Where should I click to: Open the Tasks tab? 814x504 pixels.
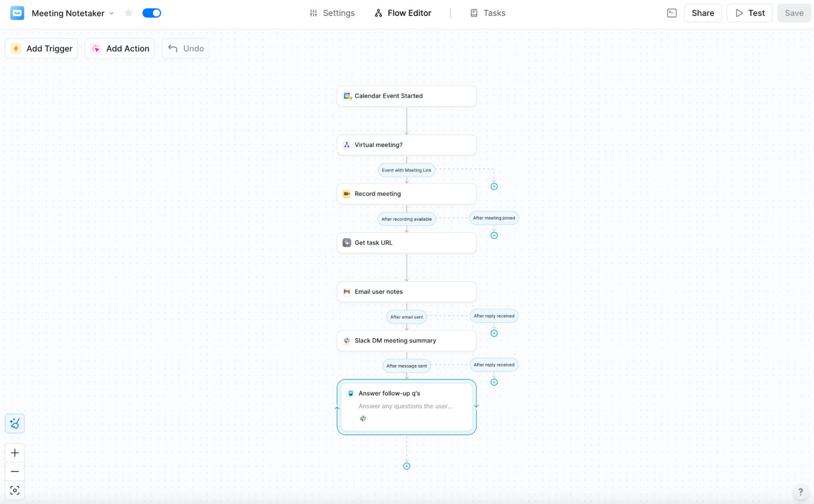click(x=488, y=13)
